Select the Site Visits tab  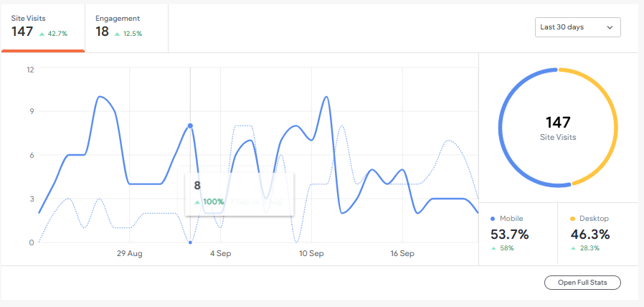[42, 26]
